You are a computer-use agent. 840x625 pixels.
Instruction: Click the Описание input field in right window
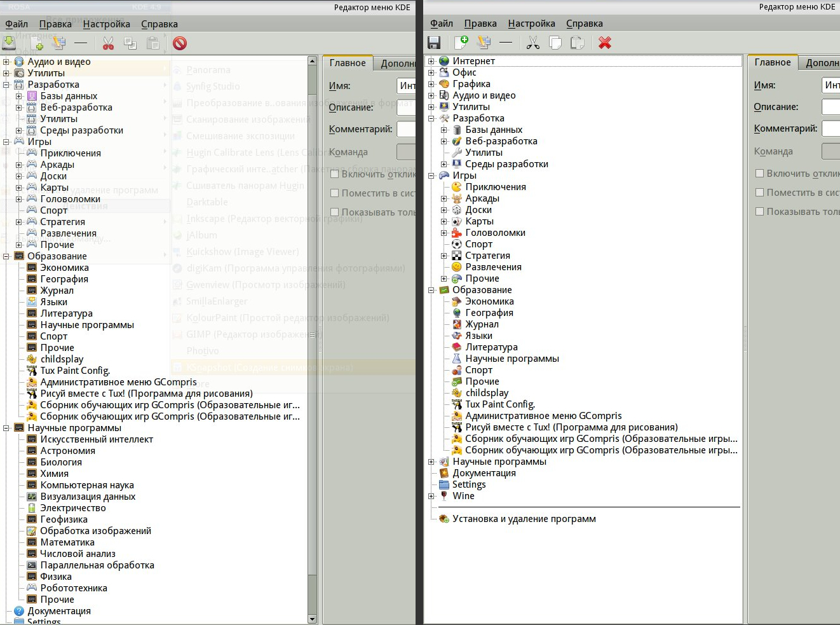[x=831, y=107]
